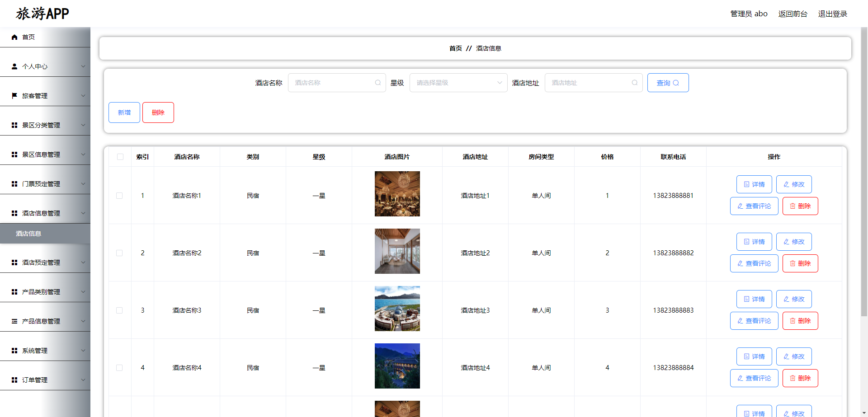Click the list icon beside 产品信息管理
The width and height of the screenshot is (868, 417).
[x=14, y=321]
